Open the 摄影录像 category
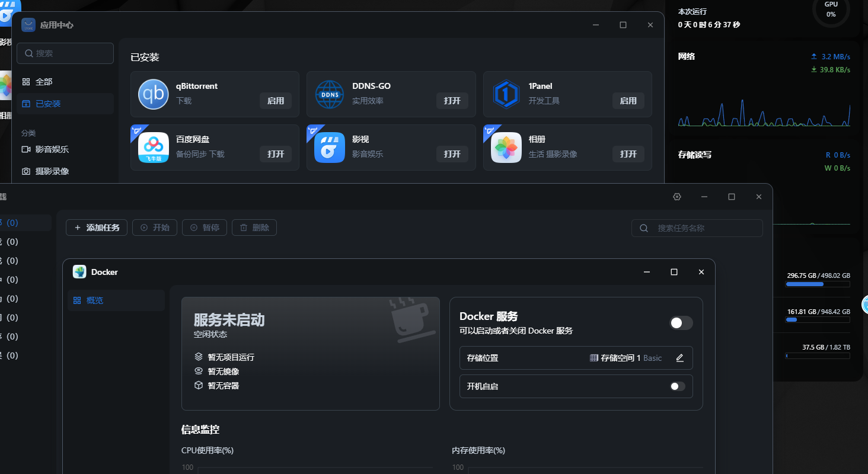The height and width of the screenshot is (474, 868). (65, 171)
